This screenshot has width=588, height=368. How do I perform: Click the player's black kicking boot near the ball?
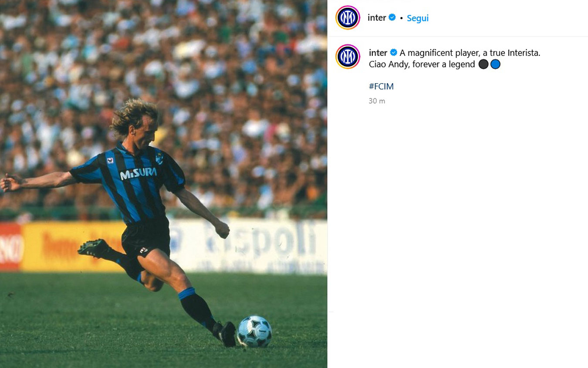[227, 334]
